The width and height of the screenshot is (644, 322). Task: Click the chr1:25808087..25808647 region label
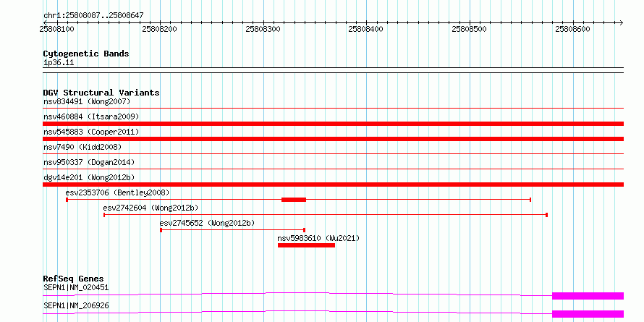[x=93, y=16]
